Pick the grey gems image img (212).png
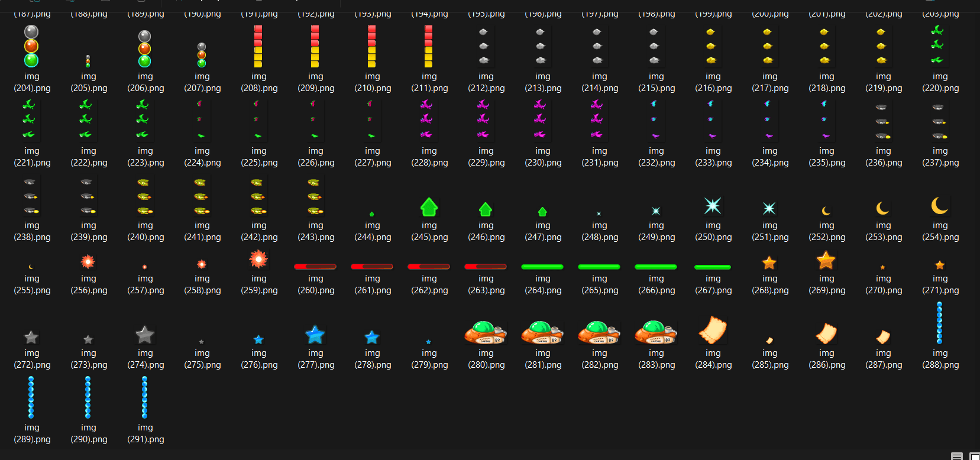 coord(484,46)
